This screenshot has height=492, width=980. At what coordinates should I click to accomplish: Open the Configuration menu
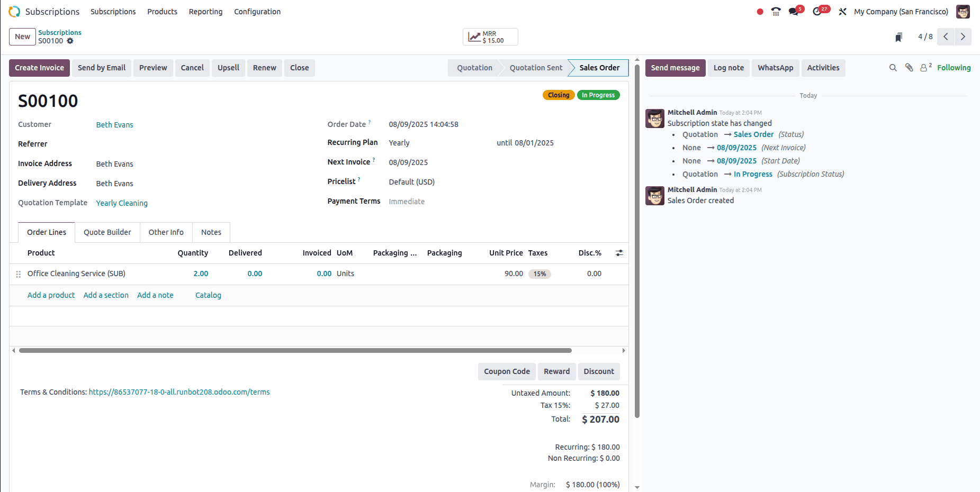coord(257,12)
